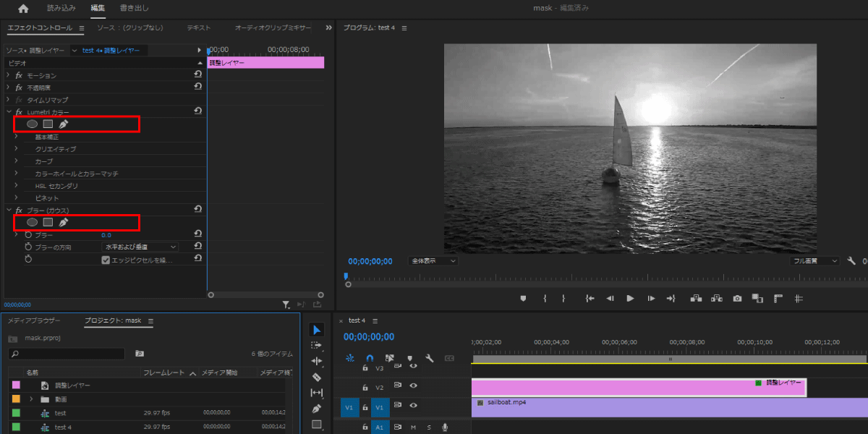Screen dimensions: 868x434
Task: Click the Lift button in the Program monitor
Action: tap(696, 298)
